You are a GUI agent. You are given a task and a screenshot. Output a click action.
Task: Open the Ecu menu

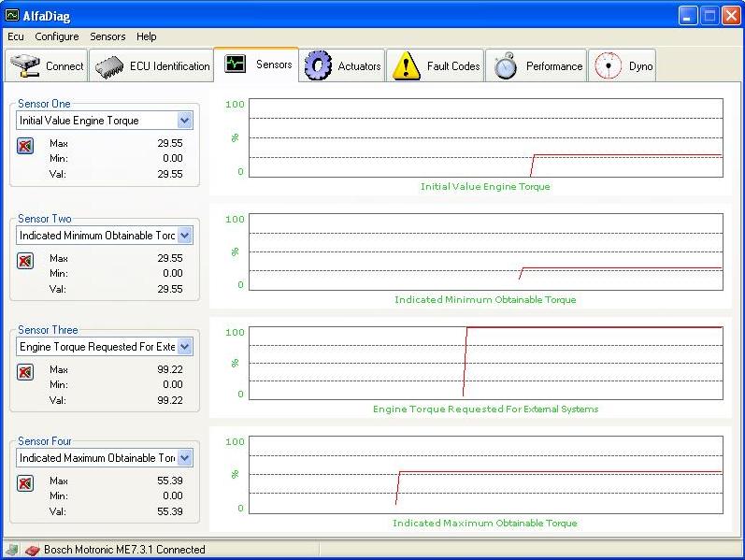click(16, 36)
